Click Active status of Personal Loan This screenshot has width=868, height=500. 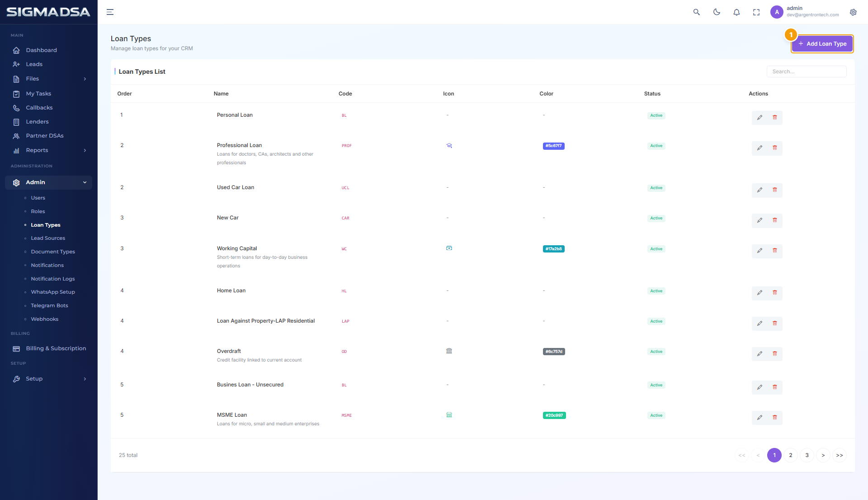[x=656, y=115]
